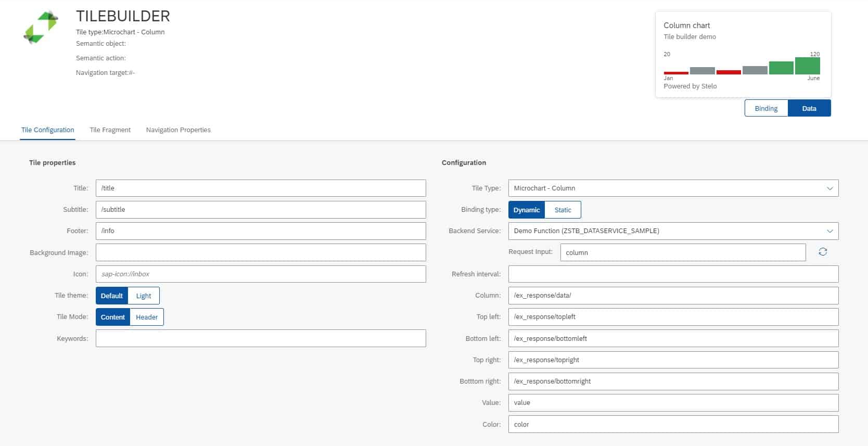The image size is (868, 446).
Task: Click the Request Input field with column
Action: (683, 252)
